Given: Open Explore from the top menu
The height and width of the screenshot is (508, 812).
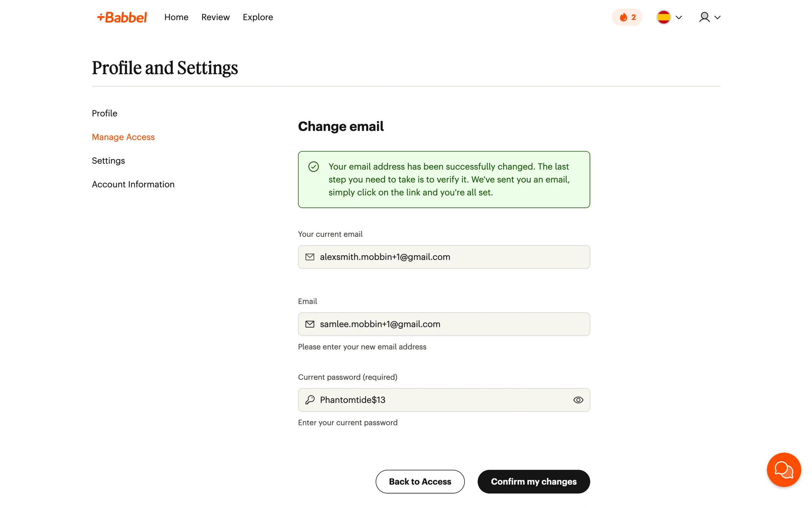Looking at the screenshot, I should click(x=258, y=17).
